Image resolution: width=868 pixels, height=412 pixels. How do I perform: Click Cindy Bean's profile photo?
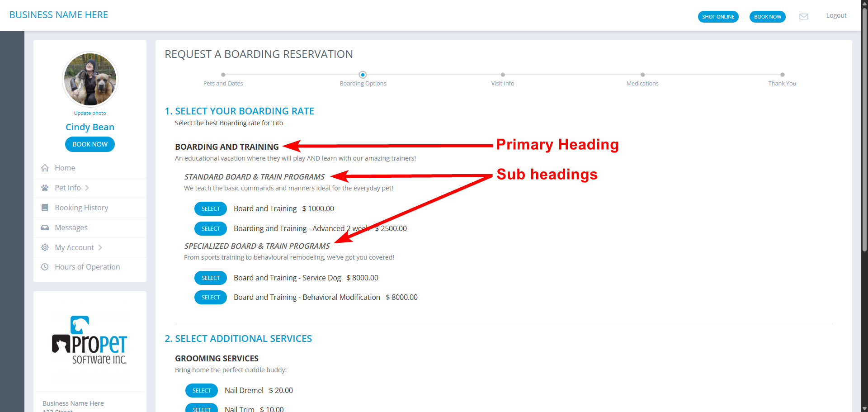pos(90,79)
